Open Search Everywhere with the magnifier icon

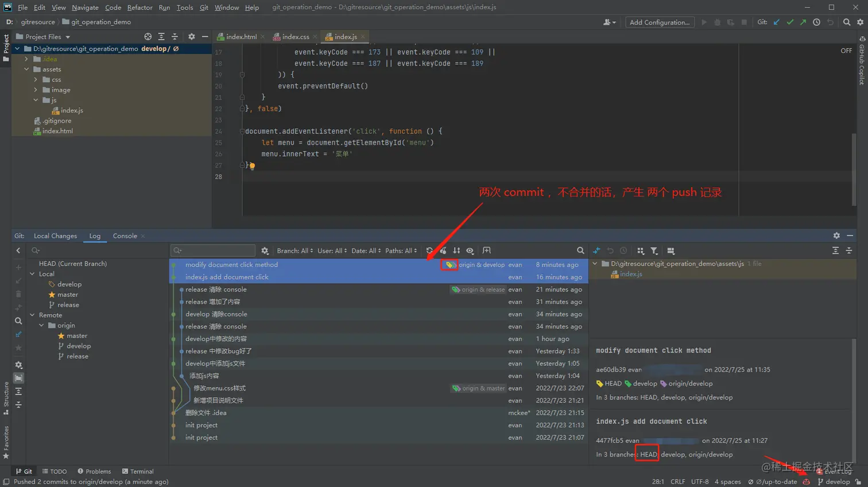[x=847, y=22]
